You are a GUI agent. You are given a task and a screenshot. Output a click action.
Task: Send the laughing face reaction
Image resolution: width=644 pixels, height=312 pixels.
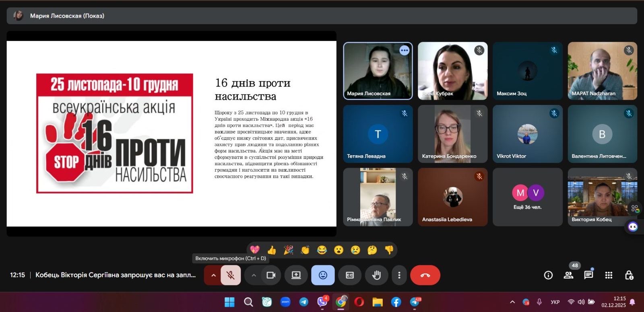pos(322,250)
